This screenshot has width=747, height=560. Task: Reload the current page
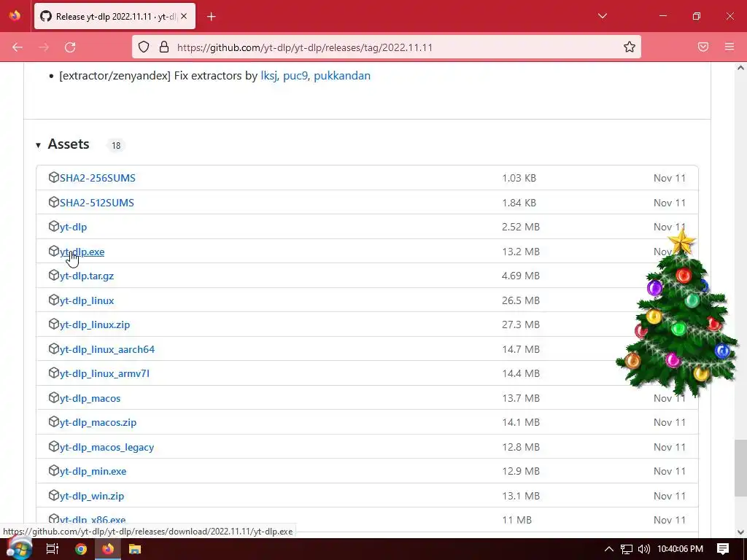(70, 47)
